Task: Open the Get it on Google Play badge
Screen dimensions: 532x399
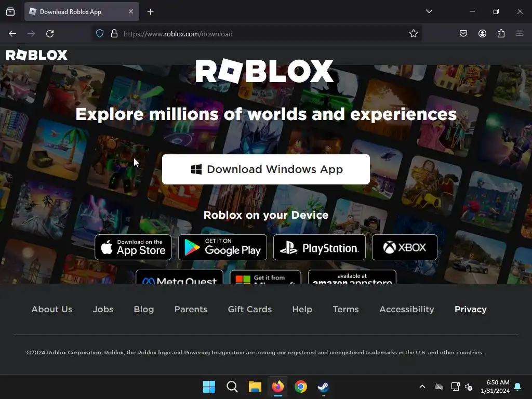Action: coord(222,247)
